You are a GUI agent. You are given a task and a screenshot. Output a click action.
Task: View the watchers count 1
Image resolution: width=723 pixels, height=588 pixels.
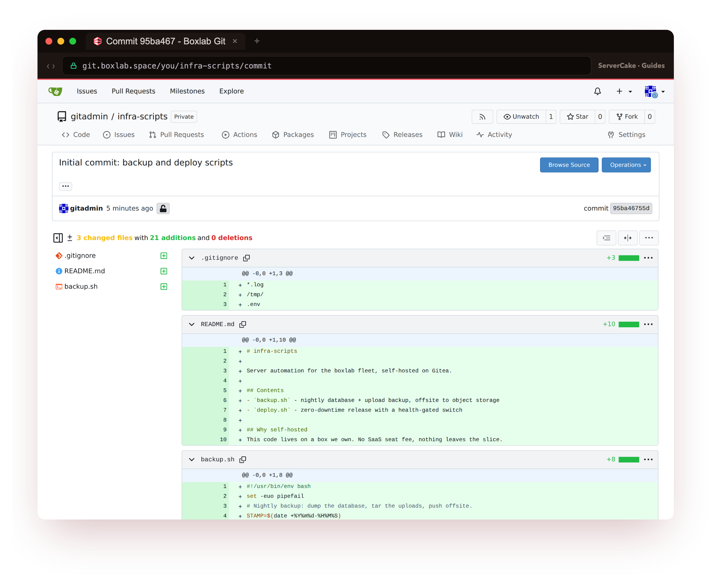click(x=551, y=117)
